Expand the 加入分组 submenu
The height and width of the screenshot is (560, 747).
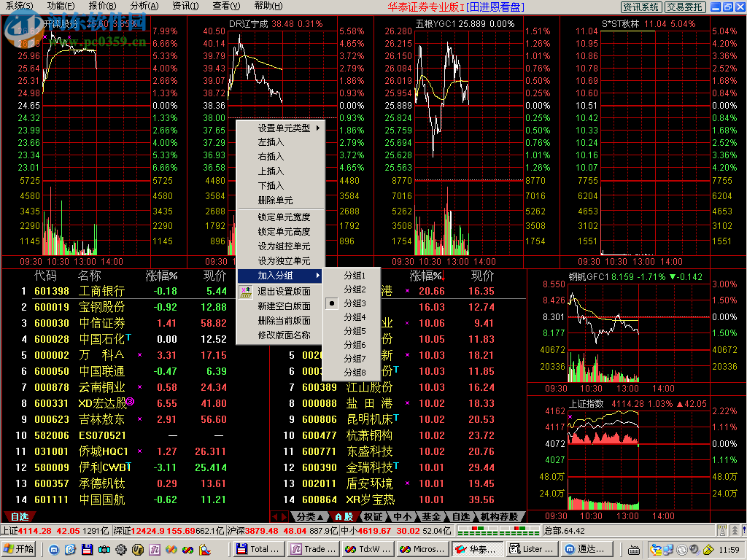tap(281, 276)
